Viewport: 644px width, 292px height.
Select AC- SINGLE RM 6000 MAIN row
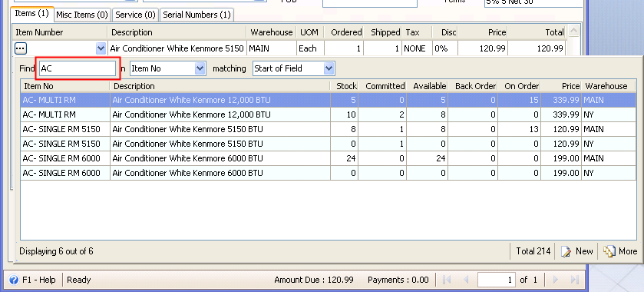coord(329,158)
